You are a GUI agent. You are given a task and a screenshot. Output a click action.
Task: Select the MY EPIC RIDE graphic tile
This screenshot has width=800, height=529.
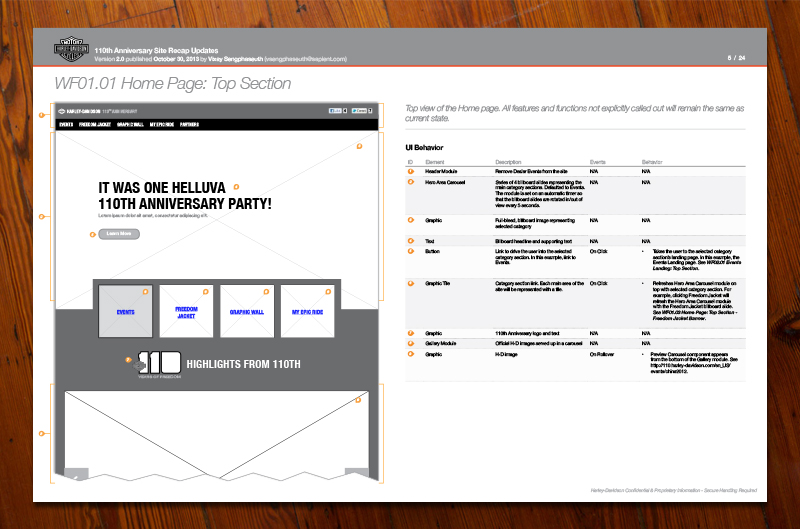pyautogui.click(x=308, y=311)
